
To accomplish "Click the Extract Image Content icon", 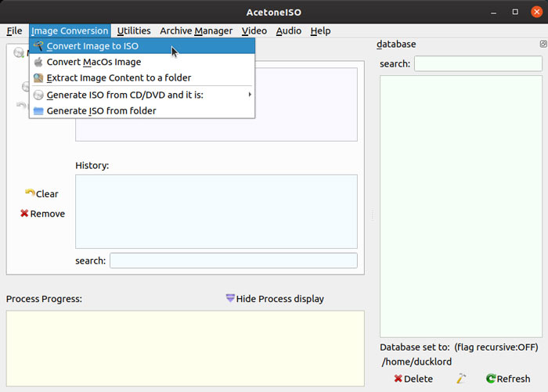I will click(x=38, y=78).
